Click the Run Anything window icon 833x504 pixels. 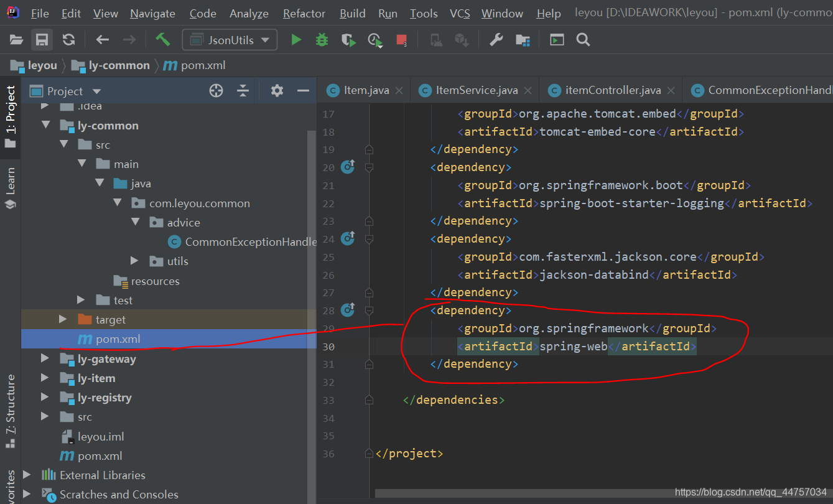tap(557, 40)
